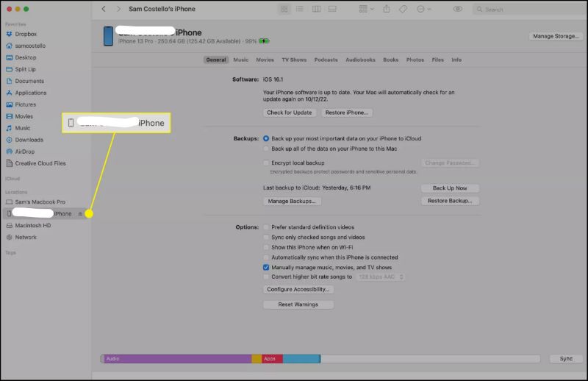The height and width of the screenshot is (381, 588).
Task: Go back with the toolbar back arrow
Action: pos(104,9)
